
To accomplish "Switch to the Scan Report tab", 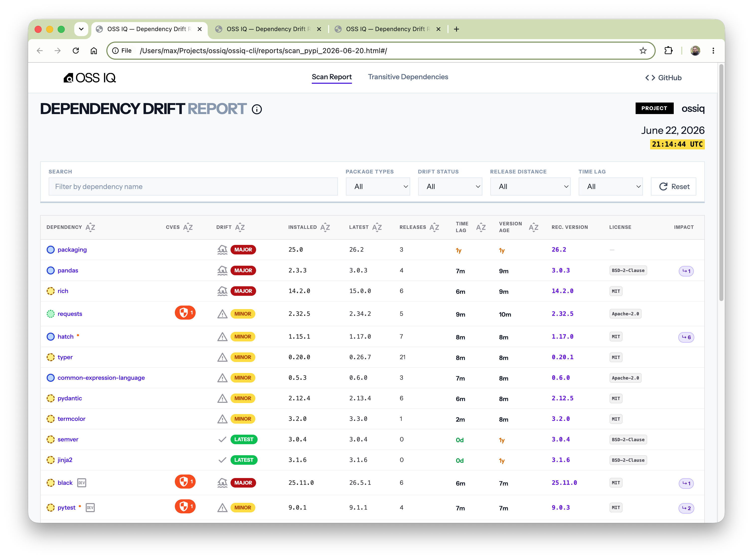I will pyautogui.click(x=331, y=77).
